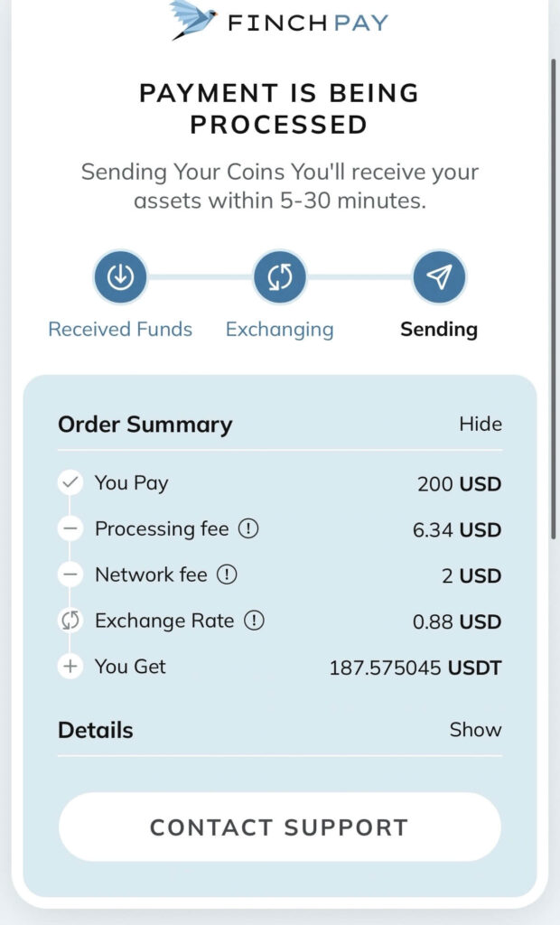Click the FinchPay bird logo
The height and width of the screenshot is (925, 560).
[x=191, y=20]
